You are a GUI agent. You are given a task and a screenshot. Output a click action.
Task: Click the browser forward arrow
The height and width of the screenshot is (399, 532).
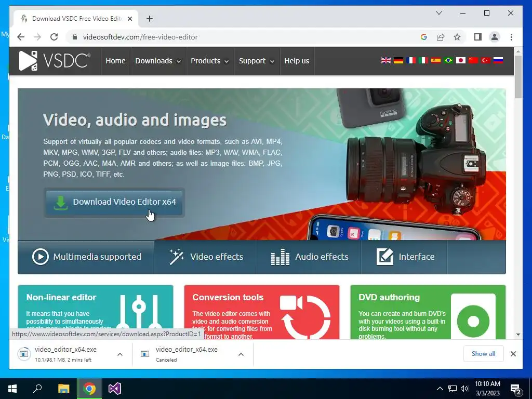tap(37, 37)
